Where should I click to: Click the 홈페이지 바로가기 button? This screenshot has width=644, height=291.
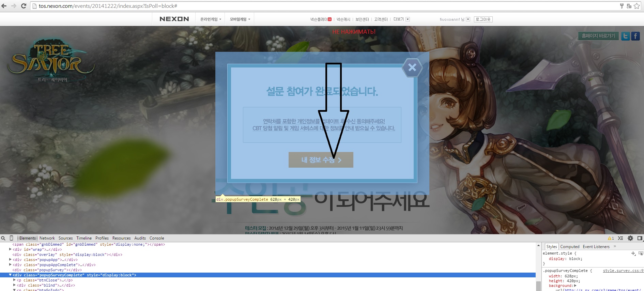pos(598,36)
